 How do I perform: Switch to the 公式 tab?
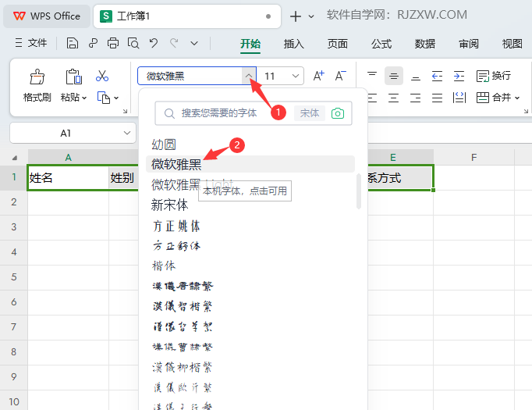381,44
